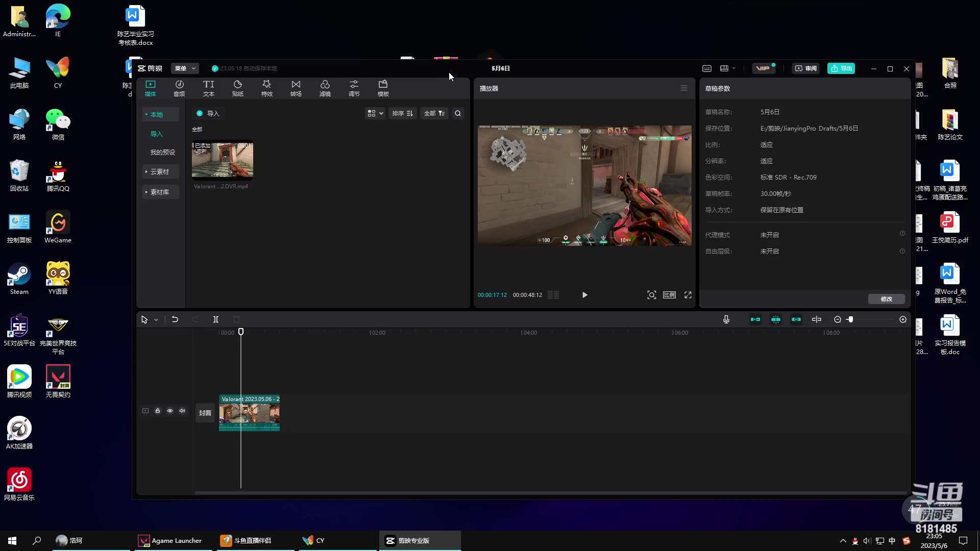Image resolution: width=980 pixels, height=551 pixels.
Task: Expand the 云素材 section
Action: pyautogui.click(x=160, y=172)
